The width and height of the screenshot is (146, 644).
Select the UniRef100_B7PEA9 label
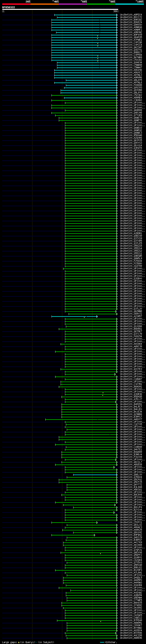tap(131, 620)
